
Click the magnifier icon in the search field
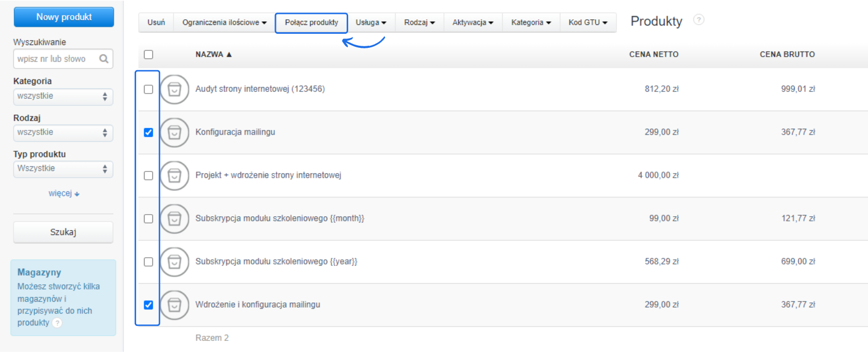point(104,59)
